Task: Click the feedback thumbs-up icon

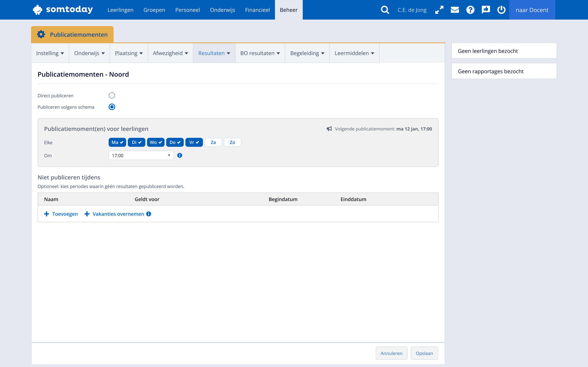Action: pos(486,10)
